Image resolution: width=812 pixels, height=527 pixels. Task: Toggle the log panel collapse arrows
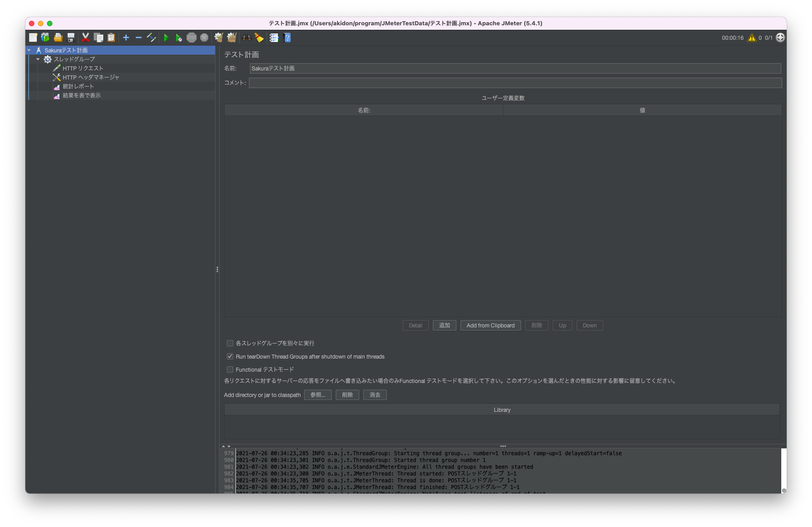(226, 446)
